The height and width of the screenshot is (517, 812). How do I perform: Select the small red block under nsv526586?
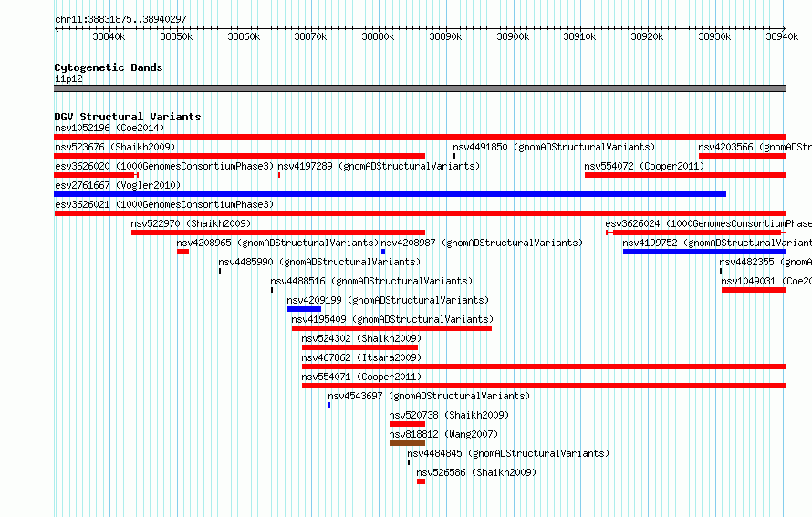(x=421, y=481)
